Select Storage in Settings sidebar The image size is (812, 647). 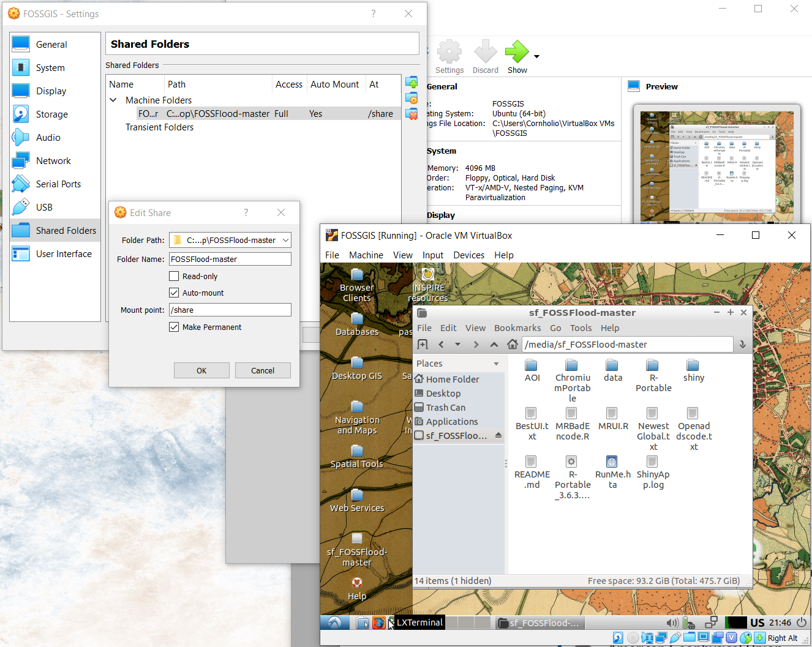click(55, 114)
